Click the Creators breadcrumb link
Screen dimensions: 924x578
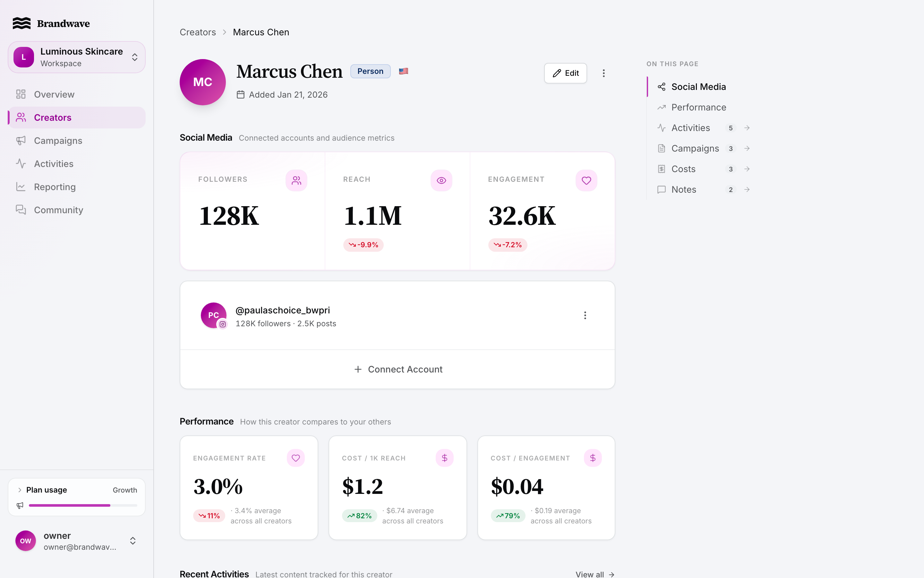pos(198,32)
